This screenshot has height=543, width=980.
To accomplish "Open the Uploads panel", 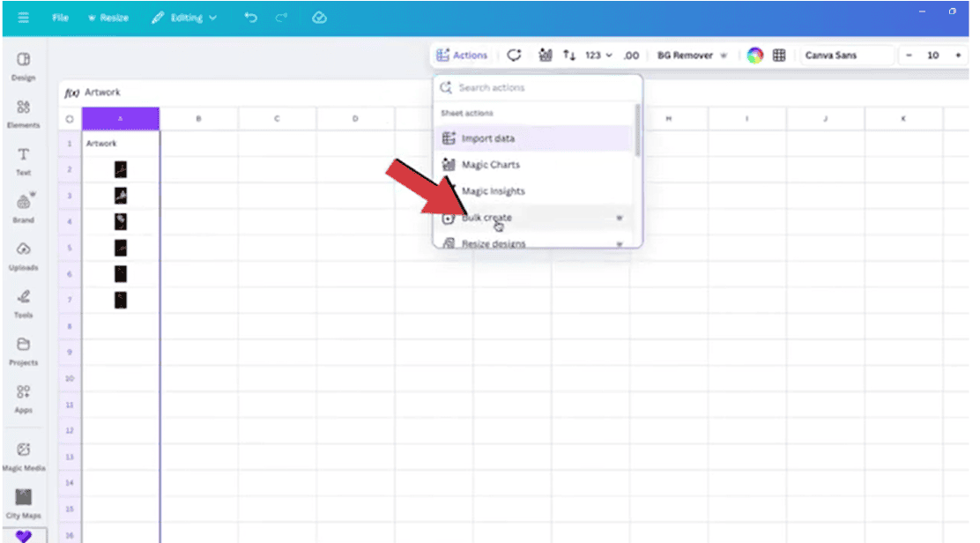I will pyautogui.click(x=24, y=255).
